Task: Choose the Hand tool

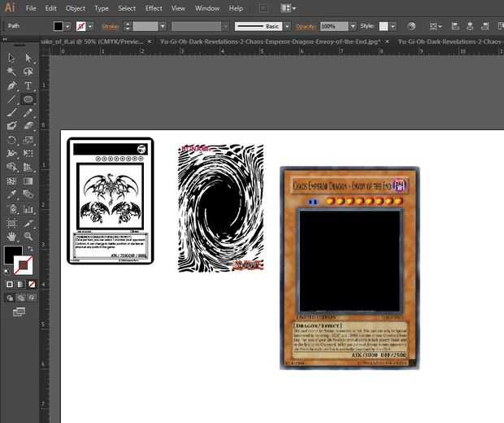Action: [x=11, y=236]
